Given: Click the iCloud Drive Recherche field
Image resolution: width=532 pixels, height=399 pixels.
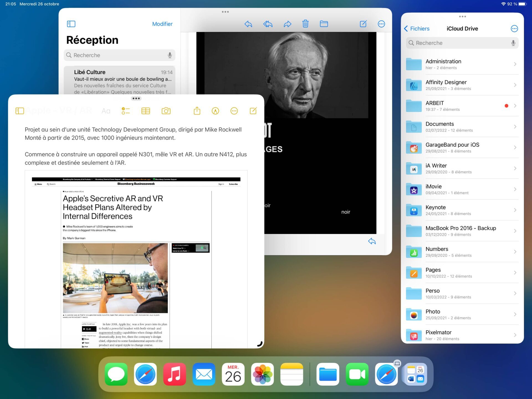Looking at the screenshot, I should [460, 43].
